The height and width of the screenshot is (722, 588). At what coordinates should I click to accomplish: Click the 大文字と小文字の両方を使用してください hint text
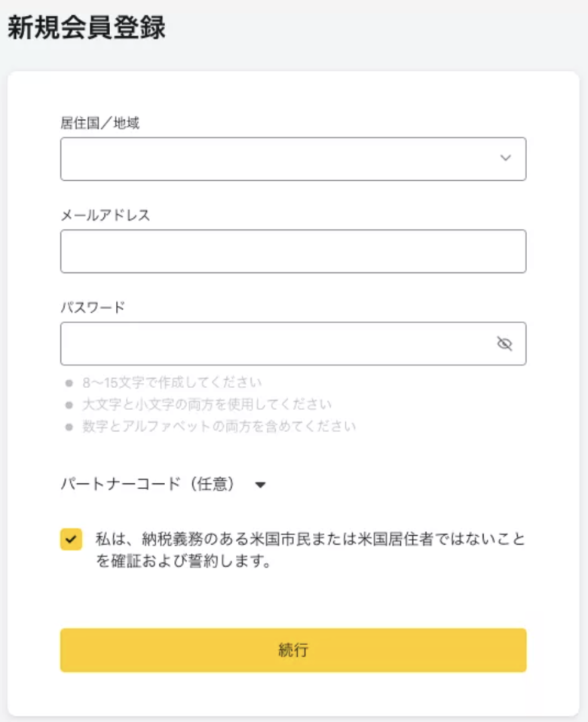point(207,405)
